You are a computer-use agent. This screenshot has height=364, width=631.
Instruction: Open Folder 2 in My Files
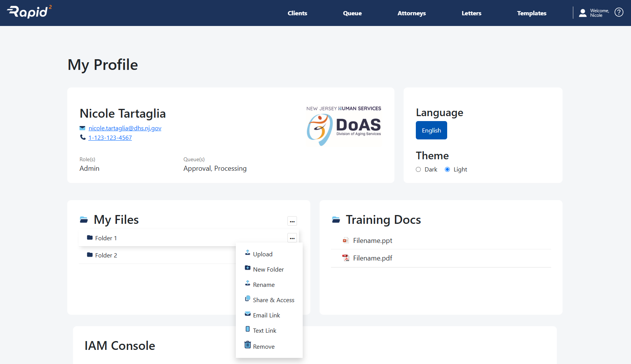[106, 255]
